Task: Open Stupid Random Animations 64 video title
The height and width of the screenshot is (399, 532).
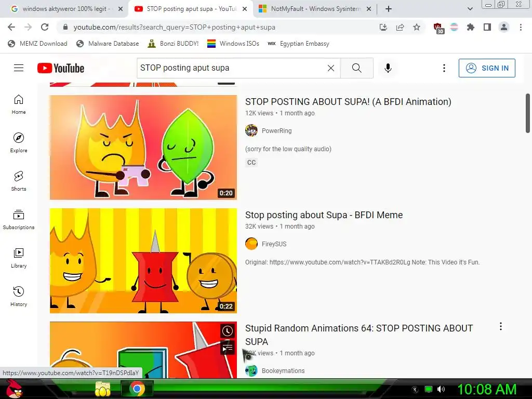Action: [x=358, y=335]
